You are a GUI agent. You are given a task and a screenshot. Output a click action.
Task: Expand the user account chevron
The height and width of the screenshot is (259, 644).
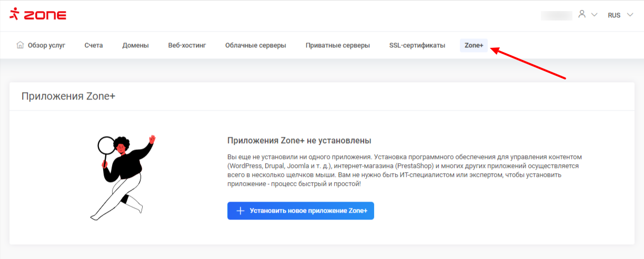[595, 15]
